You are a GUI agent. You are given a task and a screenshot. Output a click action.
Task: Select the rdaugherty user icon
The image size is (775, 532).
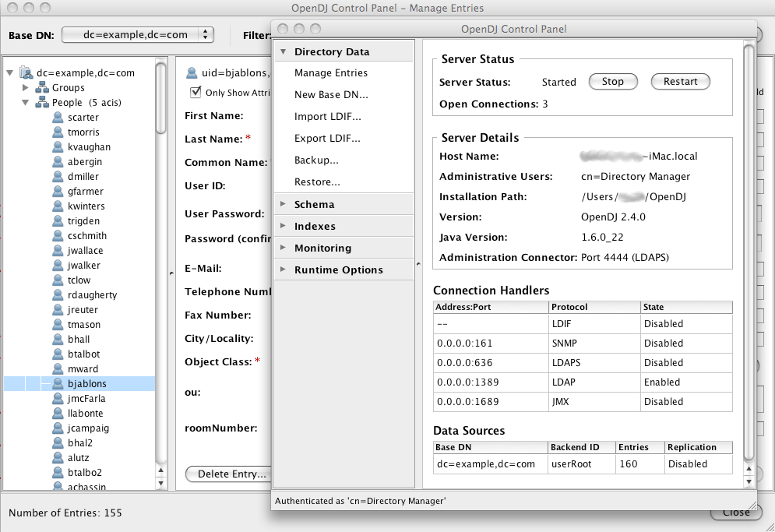(x=58, y=295)
